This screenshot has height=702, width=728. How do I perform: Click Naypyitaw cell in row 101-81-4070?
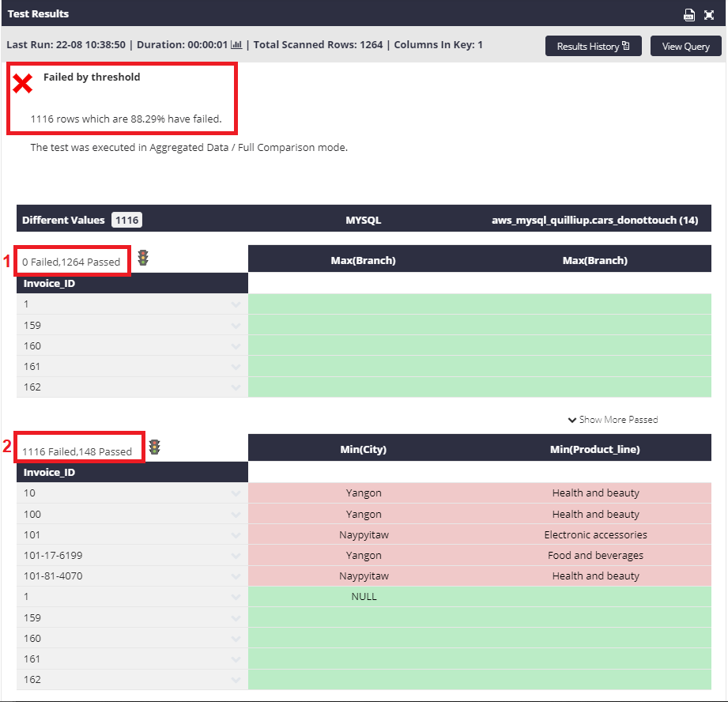(364, 576)
